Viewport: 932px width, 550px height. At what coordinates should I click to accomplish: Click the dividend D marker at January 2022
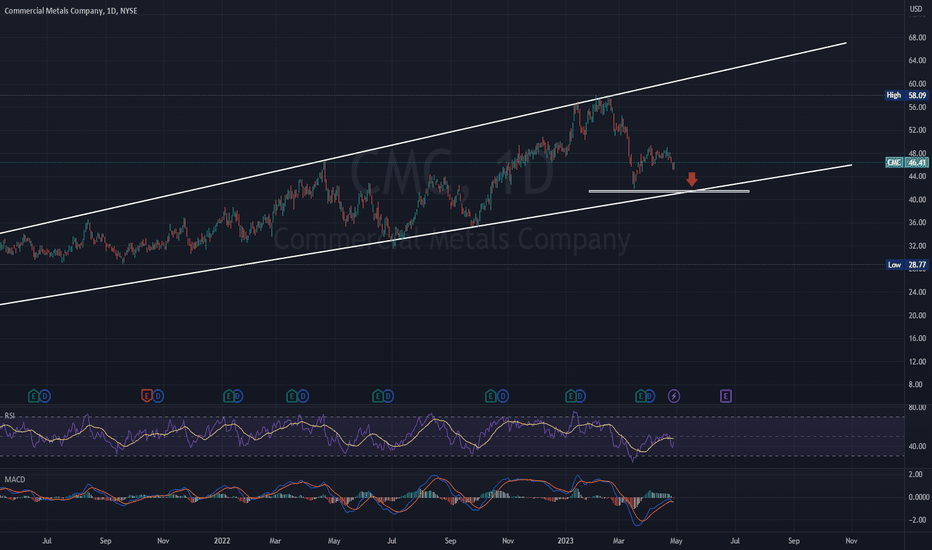tap(238, 396)
